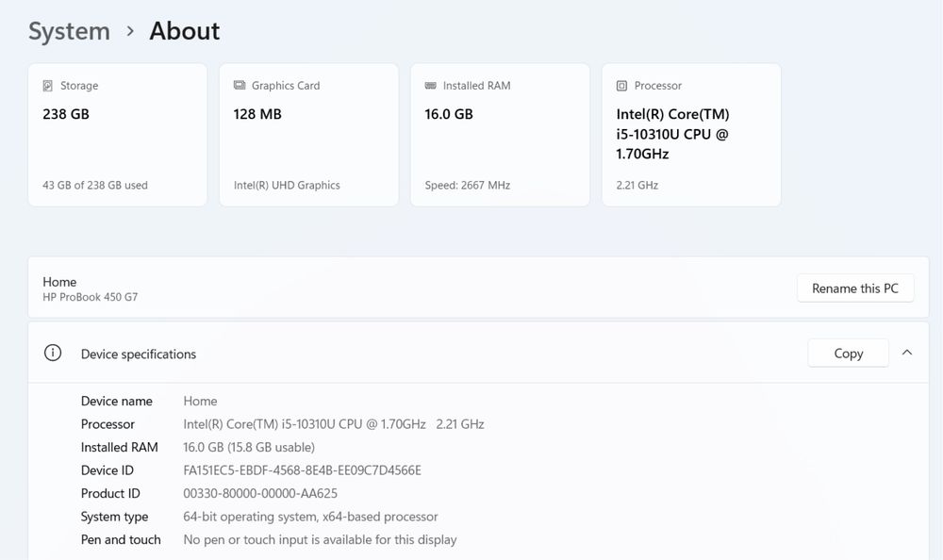Image resolution: width=943 pixels, height=560 pixels.
Task: Click the Graphics Card icon
Action: click(240, 86)
